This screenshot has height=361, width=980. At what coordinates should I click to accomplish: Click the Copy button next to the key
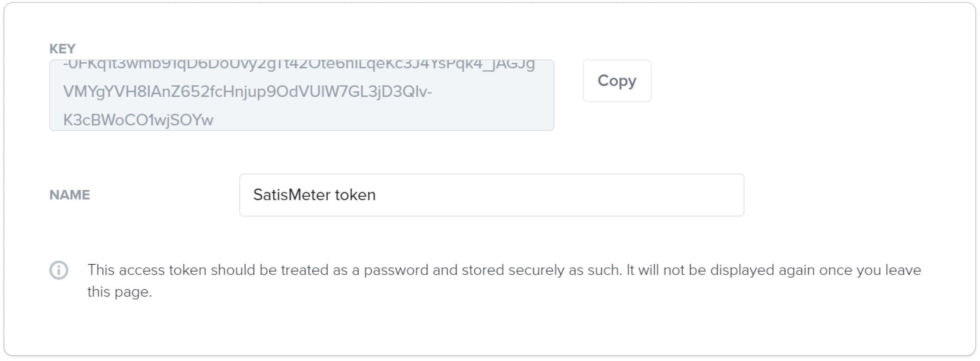coord(616,81)
